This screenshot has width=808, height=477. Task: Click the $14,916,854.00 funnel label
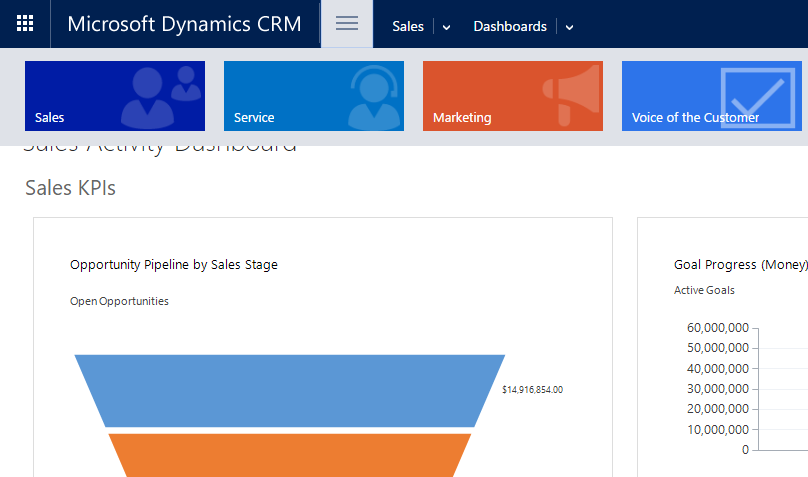pos(532,389)
